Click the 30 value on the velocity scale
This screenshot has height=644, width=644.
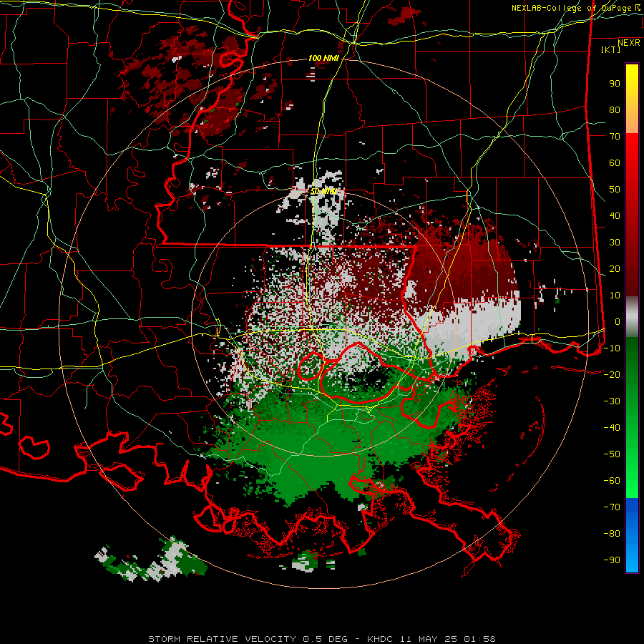615,243
